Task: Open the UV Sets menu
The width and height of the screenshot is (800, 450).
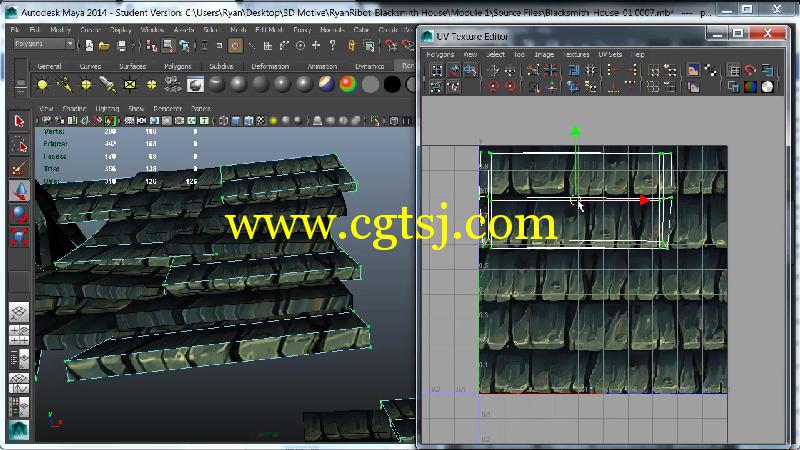Action: point(610,55)
